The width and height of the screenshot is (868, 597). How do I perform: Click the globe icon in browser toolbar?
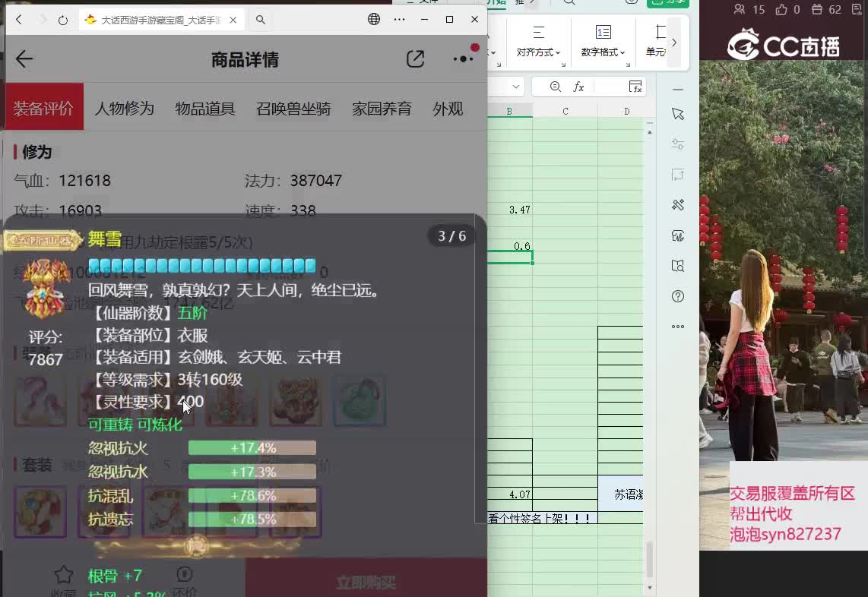tap(374, 20)
